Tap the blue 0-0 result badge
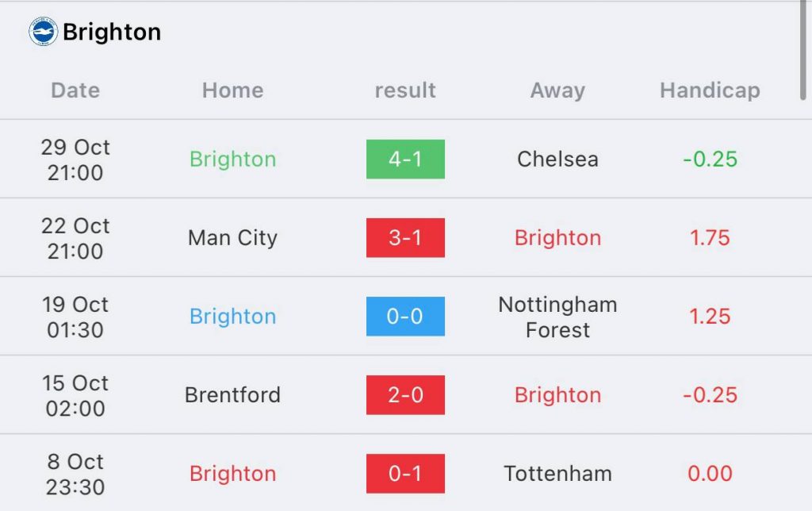Image resolution: width=812 pixels, height=511 pixels. point(405,316)
